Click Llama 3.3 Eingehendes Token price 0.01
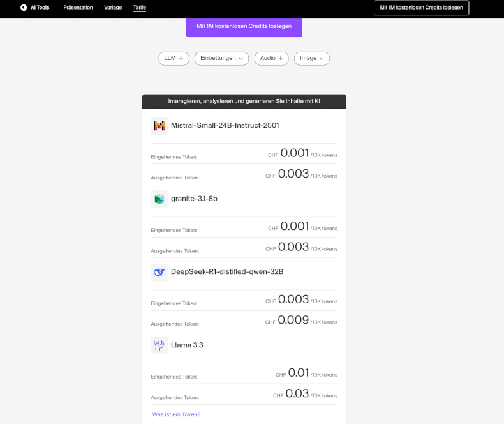Image resolution: width=504 pixels, height=424 pixels. click(x=299, y=373)
